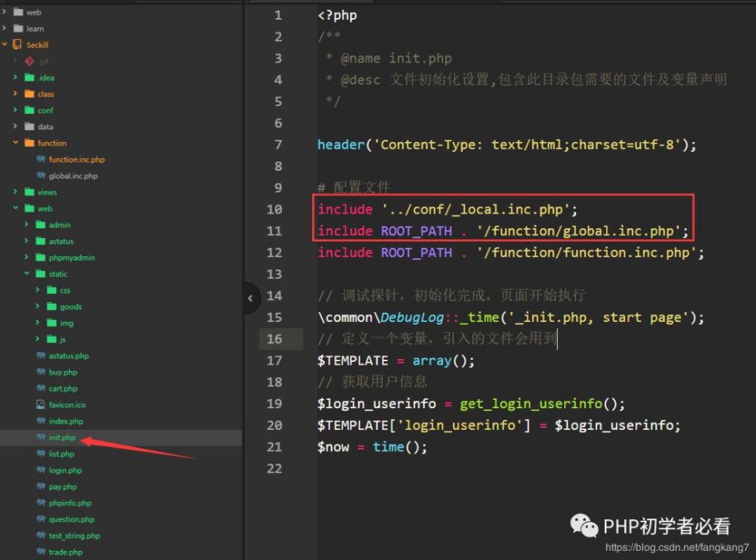
Task: Expand the .idea folder arrow
Action: point(15,78)
